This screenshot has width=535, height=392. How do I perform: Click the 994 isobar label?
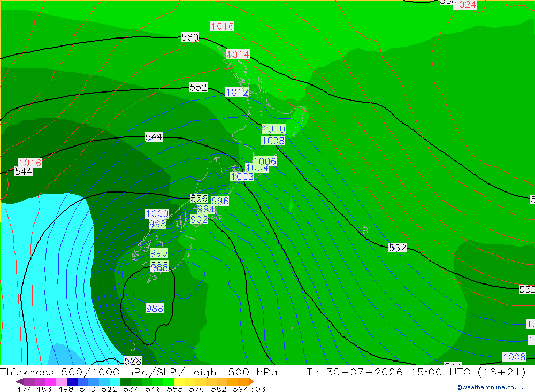click(206, 209)
